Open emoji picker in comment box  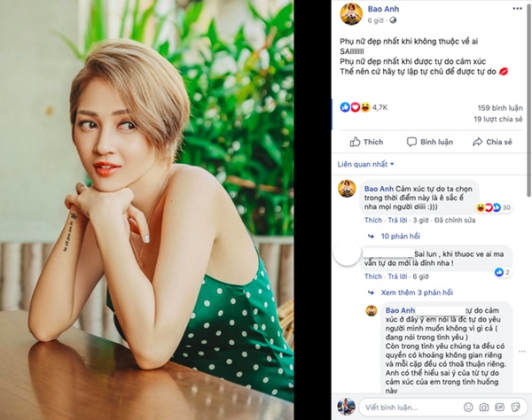tap(468, 406)
